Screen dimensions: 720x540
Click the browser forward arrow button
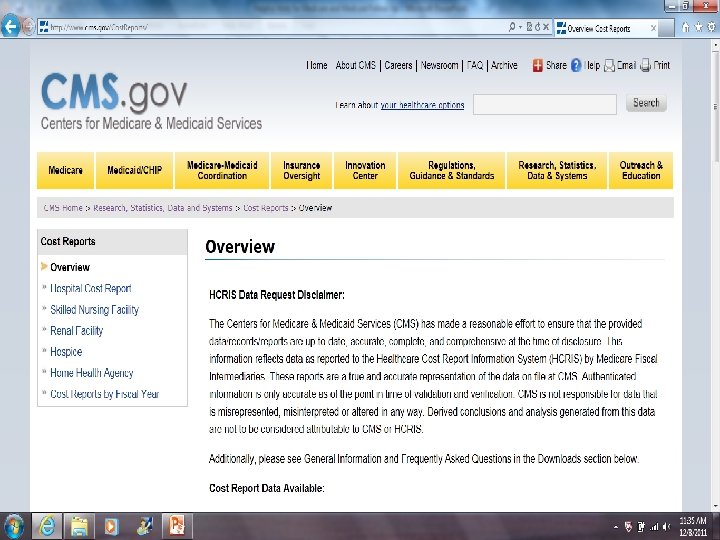pyautogui.click(x=28, y=27)
